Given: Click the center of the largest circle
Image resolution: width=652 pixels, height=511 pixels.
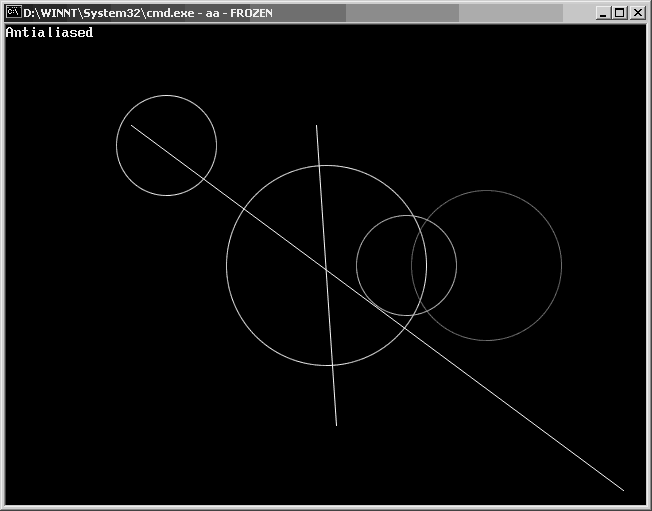Looking at the screenshot, I should click(x=326, y=266).
